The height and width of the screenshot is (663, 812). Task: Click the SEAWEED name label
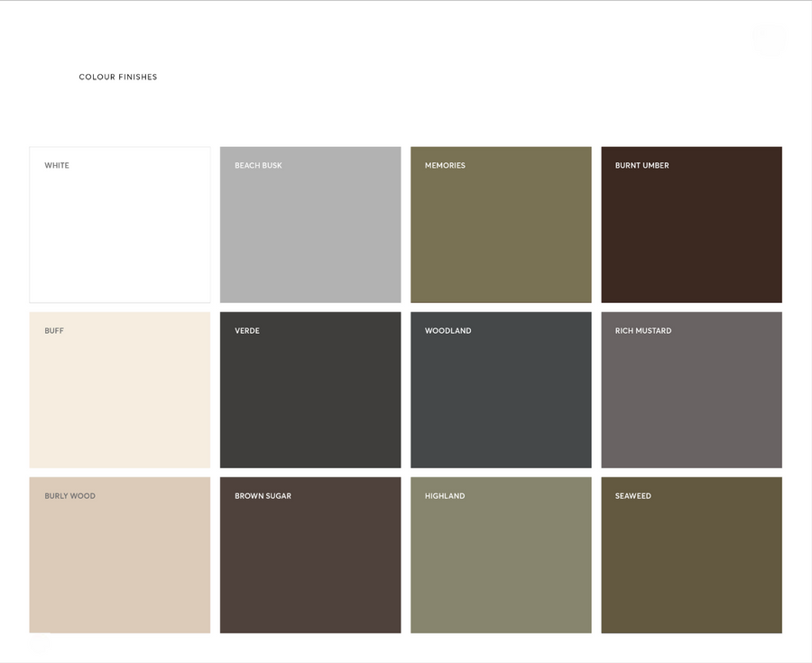632,495
